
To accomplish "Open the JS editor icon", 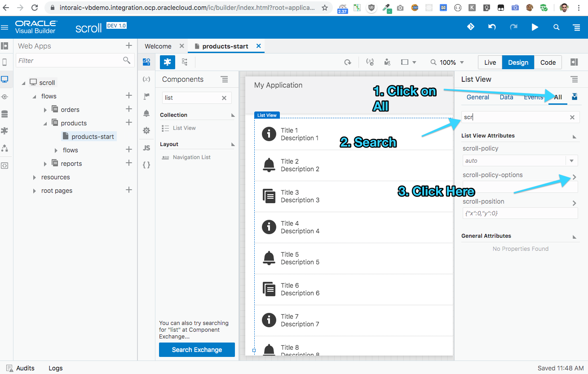I will coord(146,147).
